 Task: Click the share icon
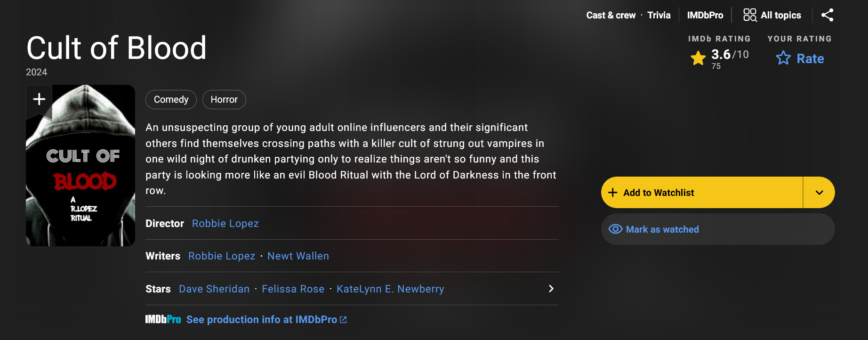827,15
